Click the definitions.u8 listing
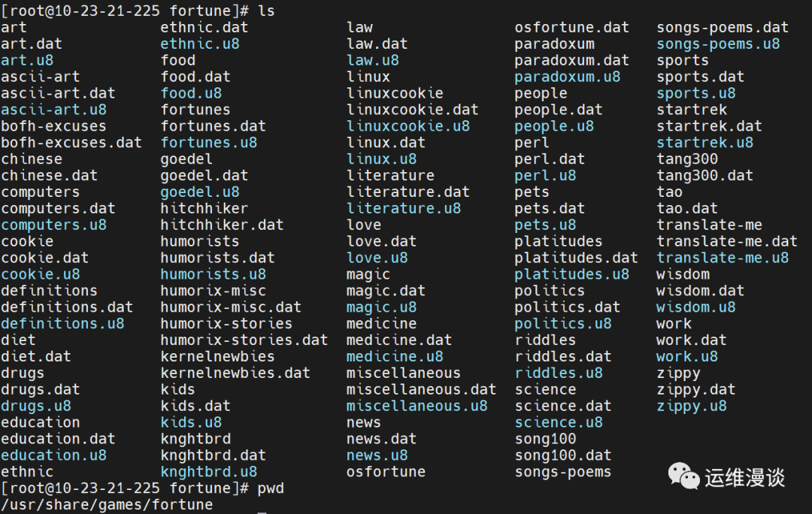Screen dimensions: 812x514 coord(62,324)
